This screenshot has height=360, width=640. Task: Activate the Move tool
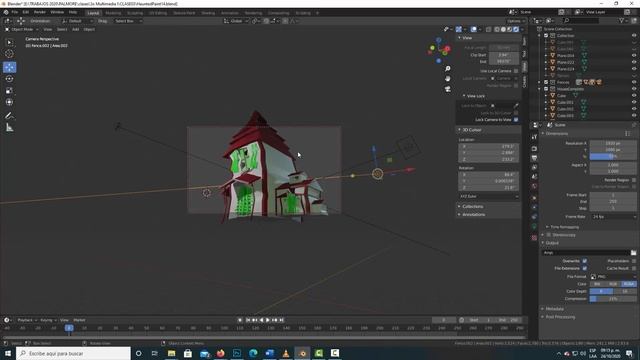[9, 67]
